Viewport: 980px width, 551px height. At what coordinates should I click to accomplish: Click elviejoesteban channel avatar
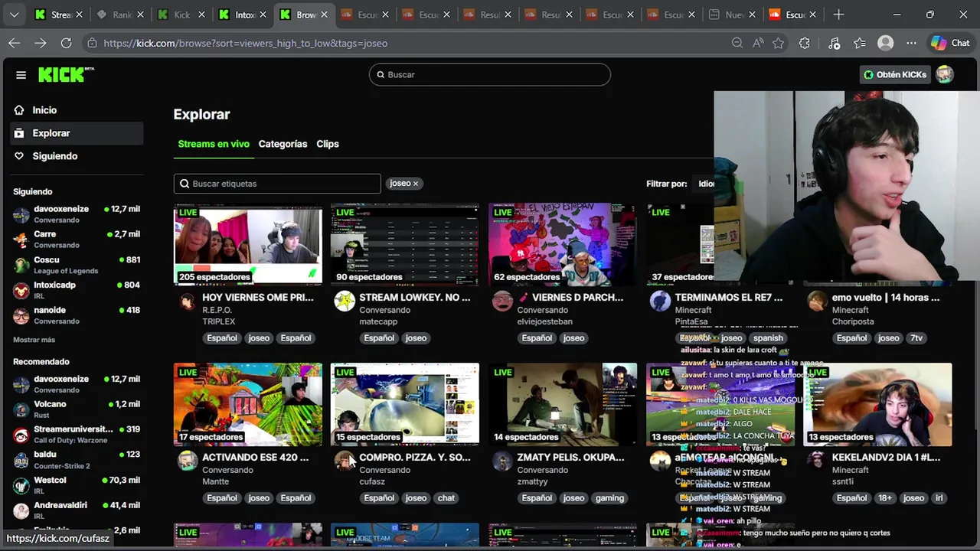pyautogui.click(x=502, y=302)
